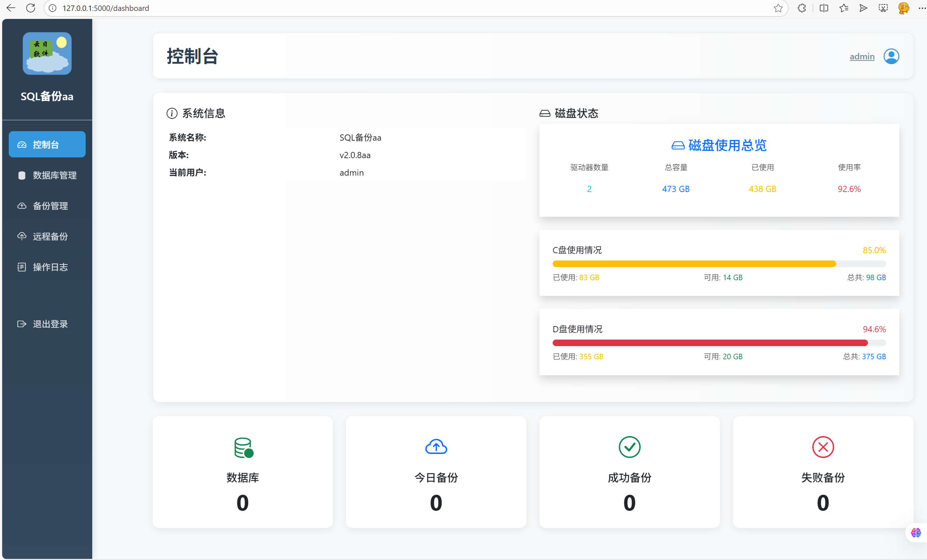Switch to the 控制台 sidebar entry
Screen dimensions: 927x560
coord(47,144)
